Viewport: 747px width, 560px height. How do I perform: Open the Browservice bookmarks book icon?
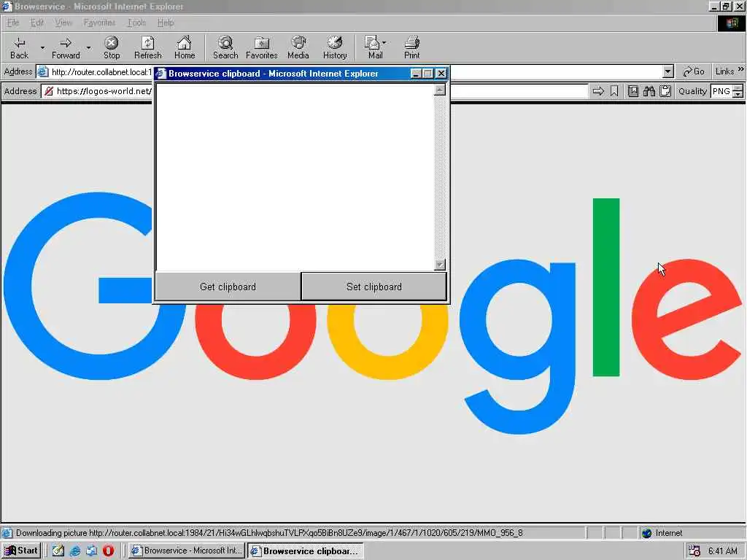[632, 91]
